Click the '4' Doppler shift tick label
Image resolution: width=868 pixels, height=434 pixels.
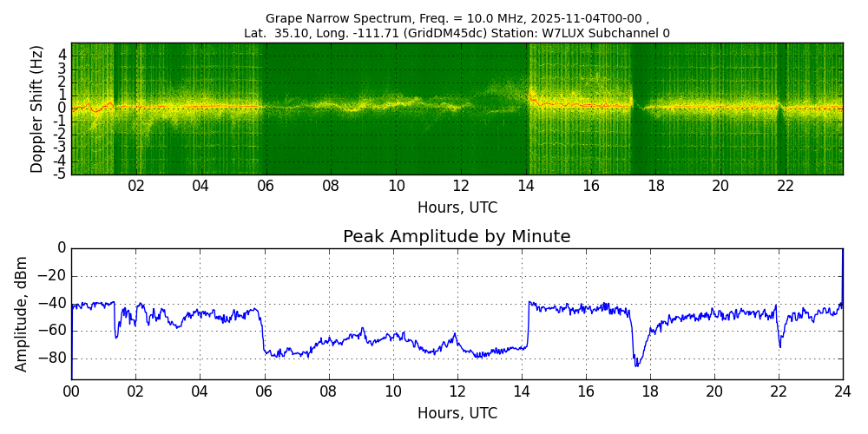coord(62,54)
